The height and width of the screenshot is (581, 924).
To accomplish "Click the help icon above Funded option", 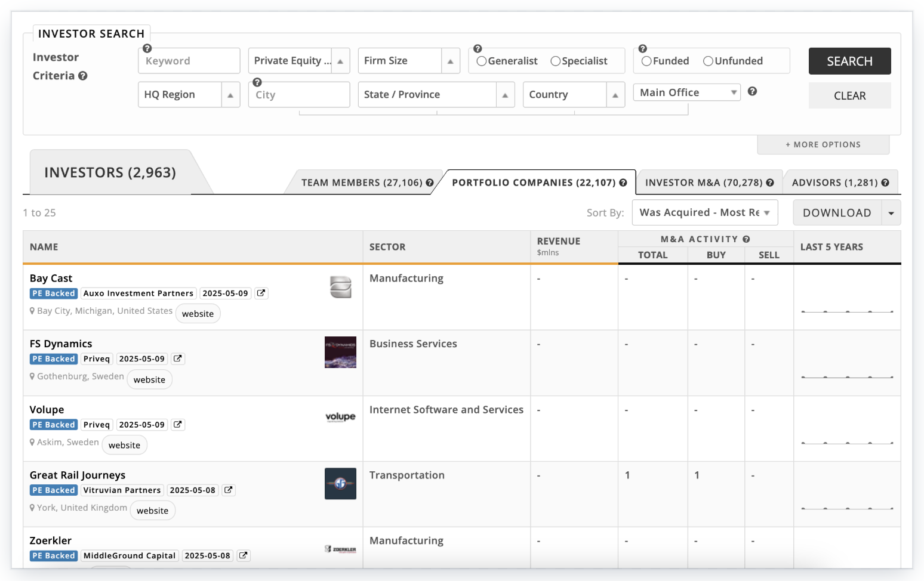I will (x=642, y=48).
